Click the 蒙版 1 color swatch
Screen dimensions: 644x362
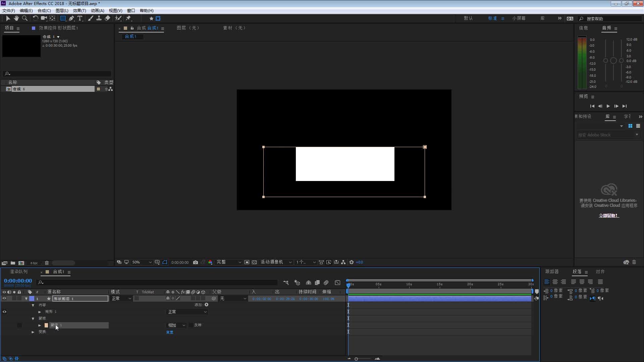[x=46, y=325]
